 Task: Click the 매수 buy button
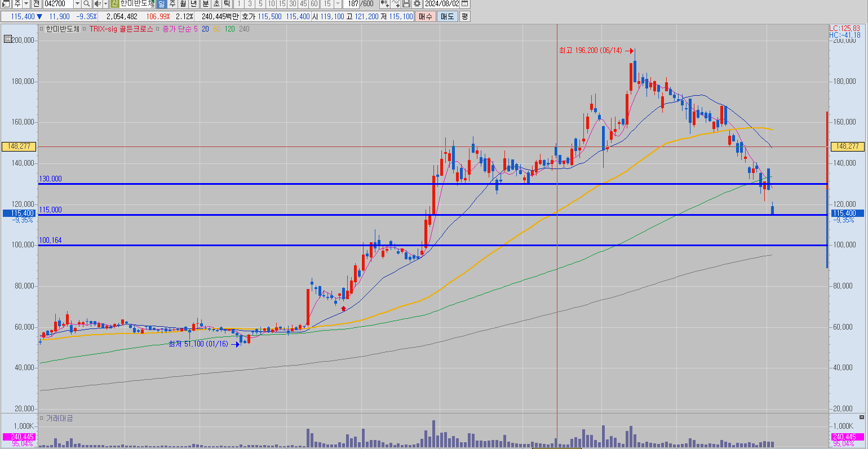point(426,16)
